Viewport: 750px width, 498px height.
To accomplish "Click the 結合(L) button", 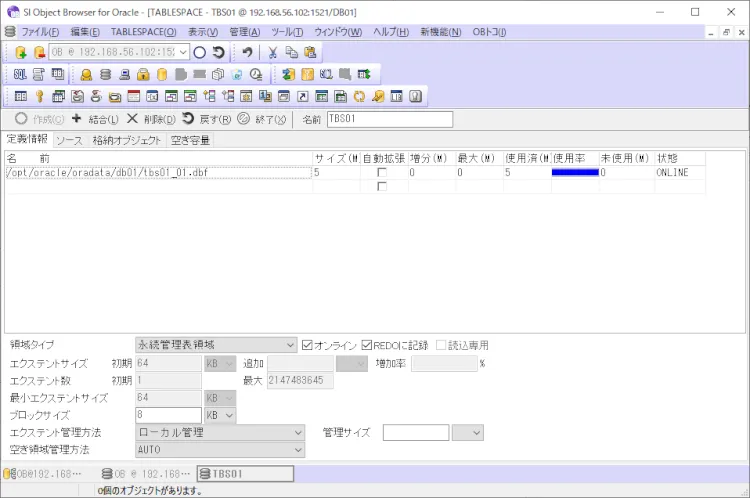I will pyautogui.click(x=95, y=119).
